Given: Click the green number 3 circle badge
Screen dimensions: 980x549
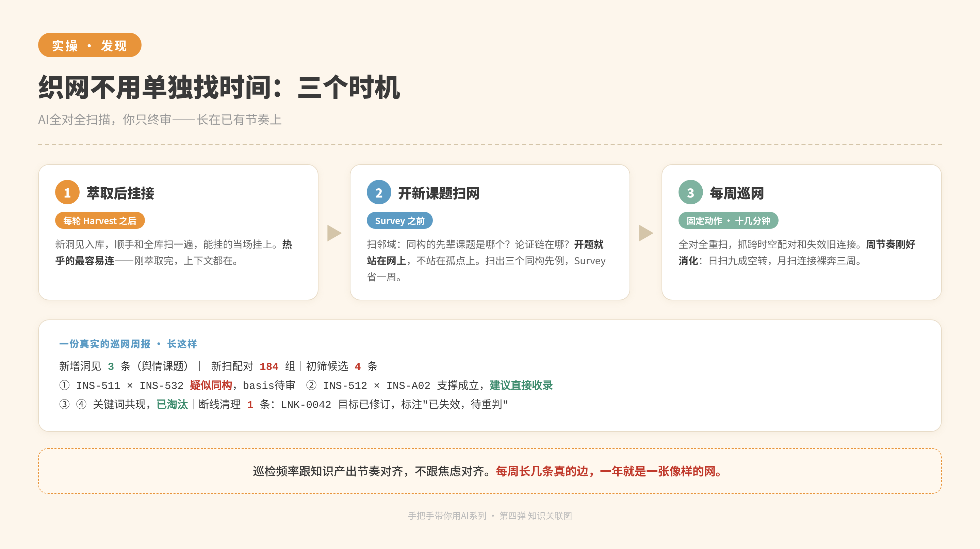Looking at the screenshot, I should [690, 192].
